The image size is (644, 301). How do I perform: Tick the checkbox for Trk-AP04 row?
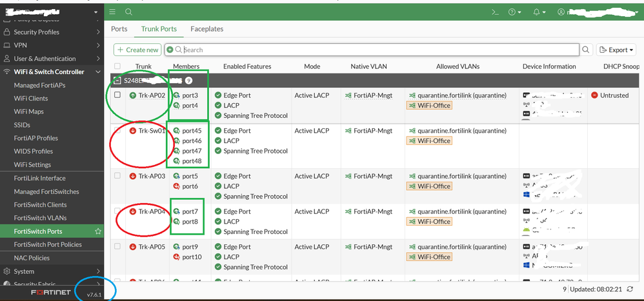click(117, 211)
